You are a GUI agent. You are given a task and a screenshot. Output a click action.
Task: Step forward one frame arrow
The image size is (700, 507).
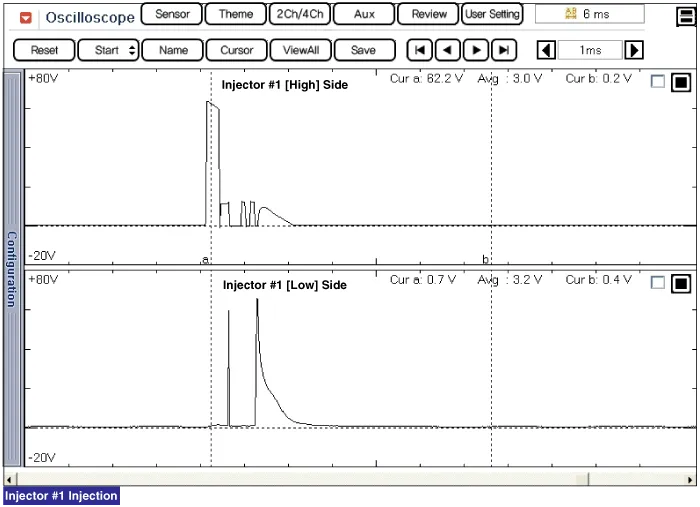pos(476,50)
